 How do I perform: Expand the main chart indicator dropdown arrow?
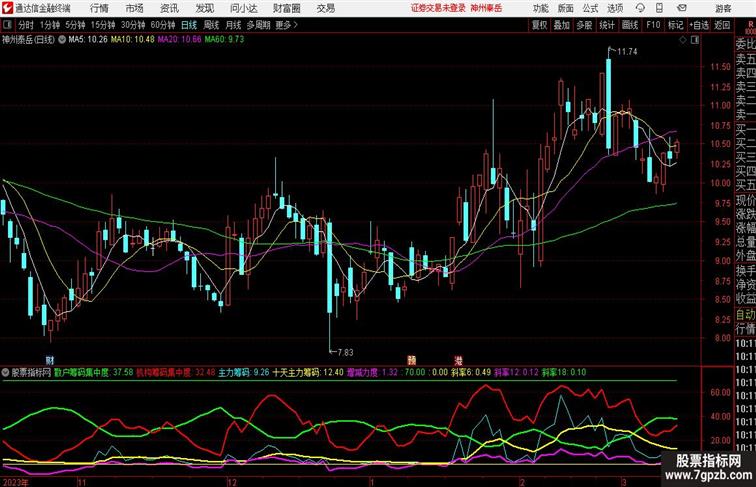pos(62,40)
